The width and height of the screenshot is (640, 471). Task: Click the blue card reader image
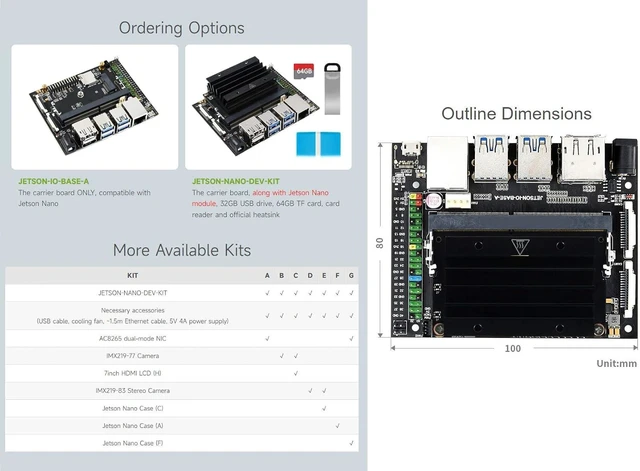[x=318, y=144]
